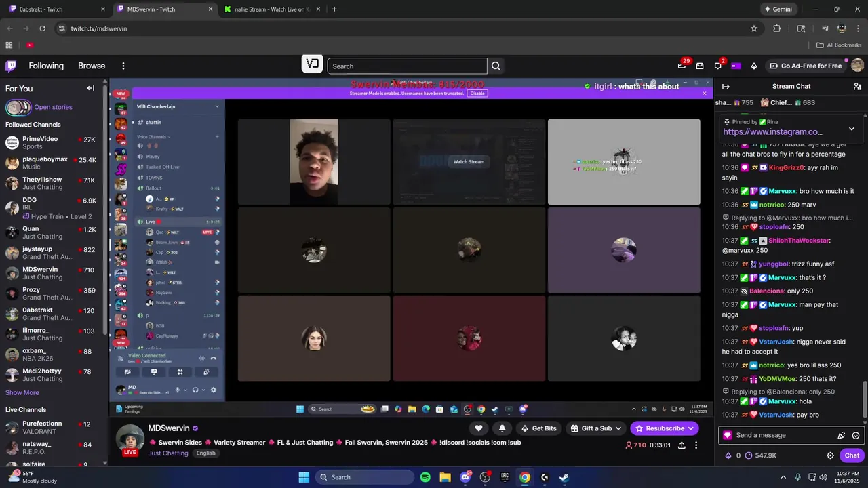Image resolution: width=868 pixels, height=488 pixels.
Task: Open the Prime Loot crown icon
Action: [682, 66]
